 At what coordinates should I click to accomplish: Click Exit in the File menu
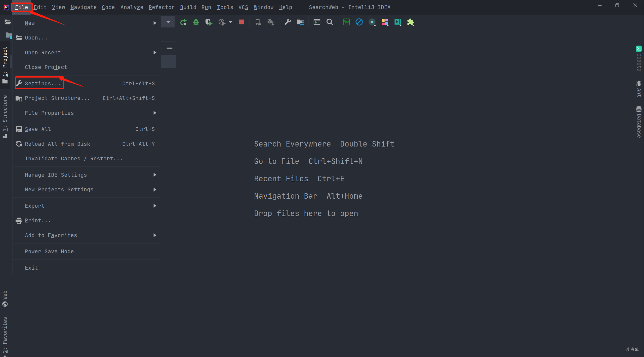tap(31, 268)
